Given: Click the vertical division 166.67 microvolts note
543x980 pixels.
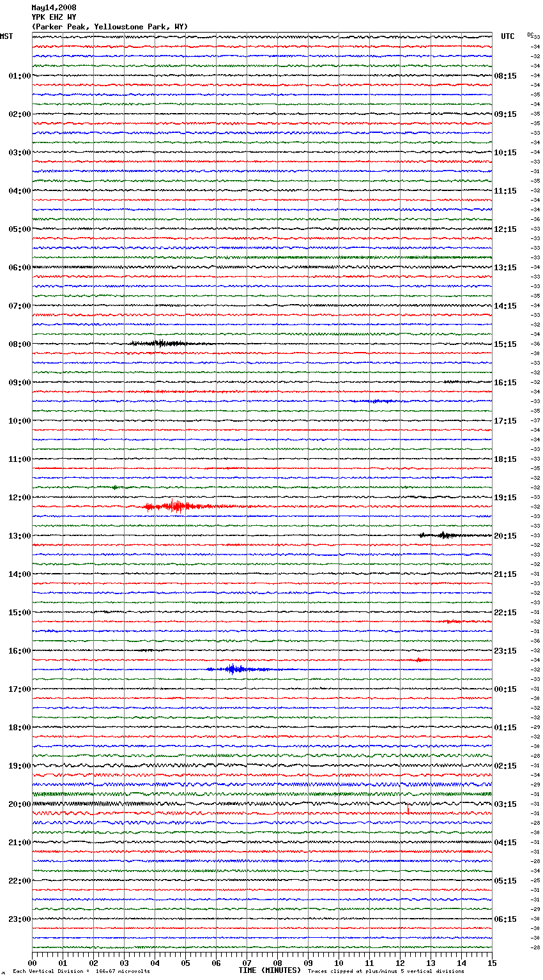Looking at the screenshot, I should pyautogui.click(x=82, y=972).
